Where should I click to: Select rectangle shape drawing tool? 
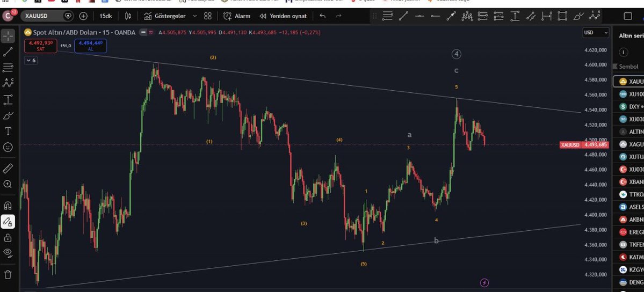pyautogui.click(x=563, y=16)
